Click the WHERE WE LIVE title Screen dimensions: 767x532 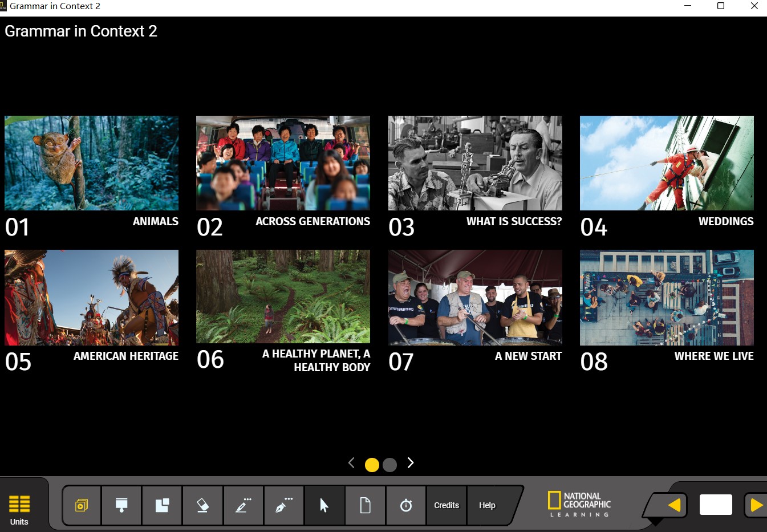click(x=714, y=356)
